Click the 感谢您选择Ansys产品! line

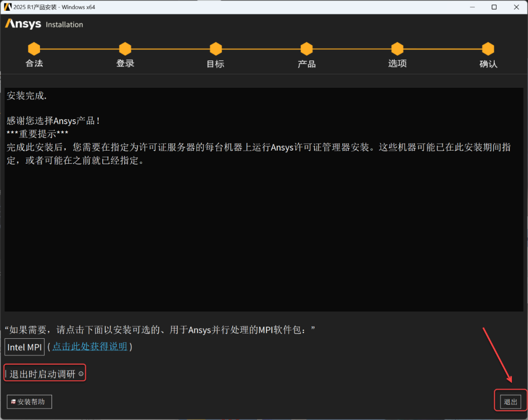coord(53,121)
